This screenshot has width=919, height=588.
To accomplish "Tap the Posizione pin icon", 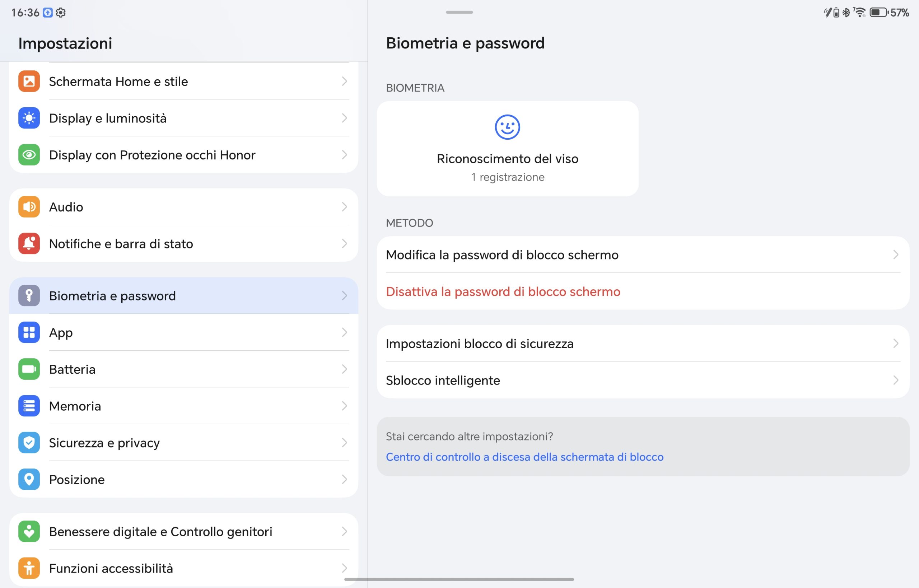I will 29,479.
